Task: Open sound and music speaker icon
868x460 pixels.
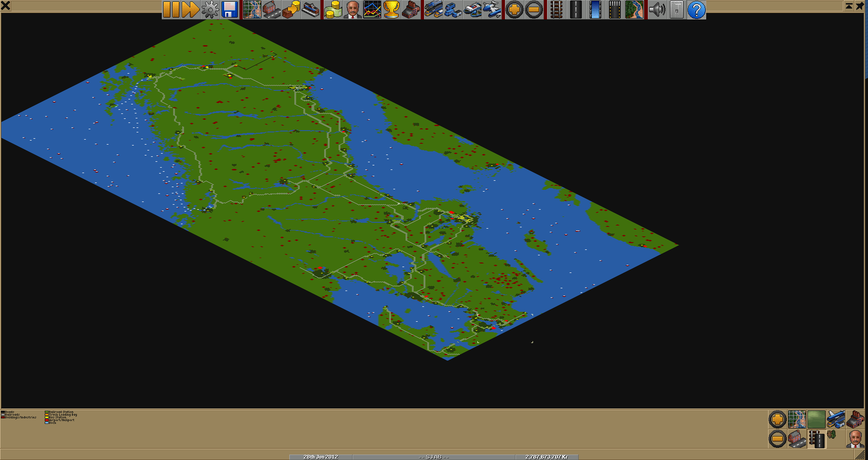Action: [657, 9]
